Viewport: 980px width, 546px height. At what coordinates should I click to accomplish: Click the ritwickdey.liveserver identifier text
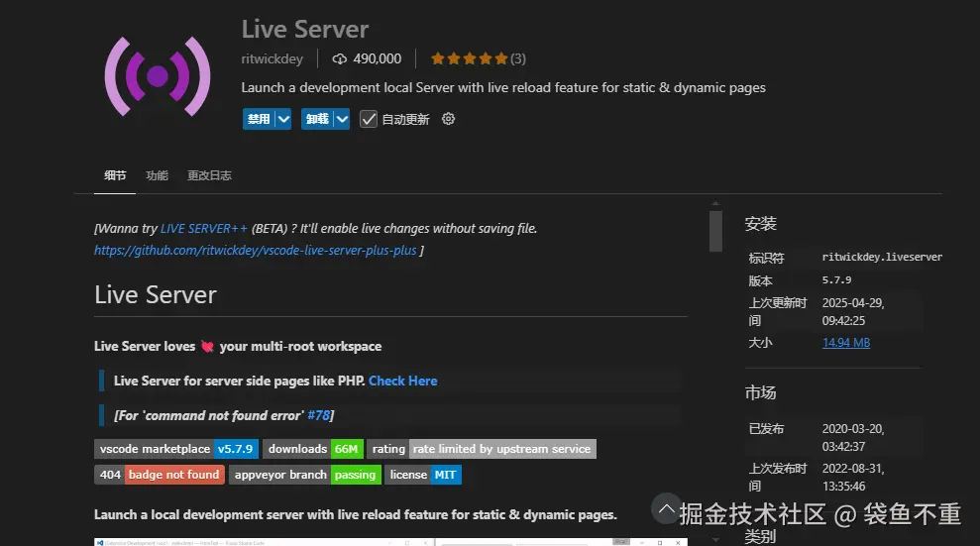[x=882, y=257]
